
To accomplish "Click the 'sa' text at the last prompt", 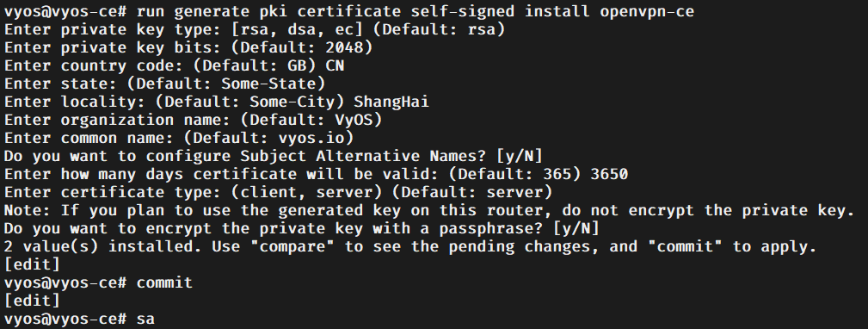I will (145, 319).
